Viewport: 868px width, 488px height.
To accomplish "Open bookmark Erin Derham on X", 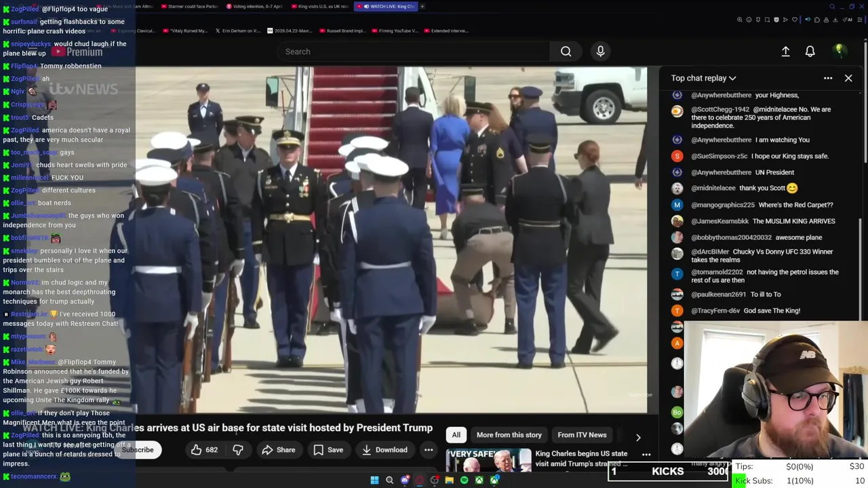I will point(239,30).
